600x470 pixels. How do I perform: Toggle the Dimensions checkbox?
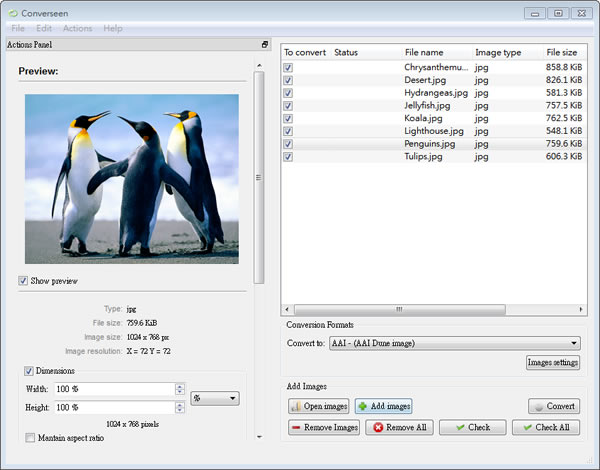tap(30, 371)
